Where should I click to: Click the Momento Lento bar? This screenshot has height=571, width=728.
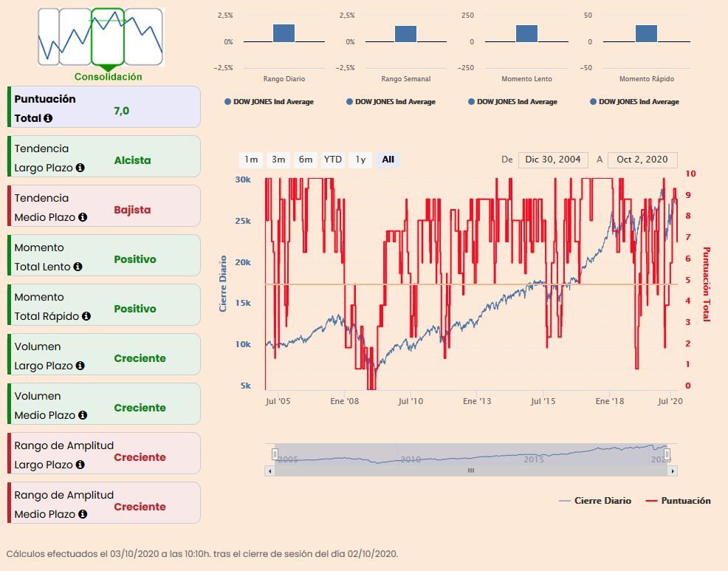[527, 34]
